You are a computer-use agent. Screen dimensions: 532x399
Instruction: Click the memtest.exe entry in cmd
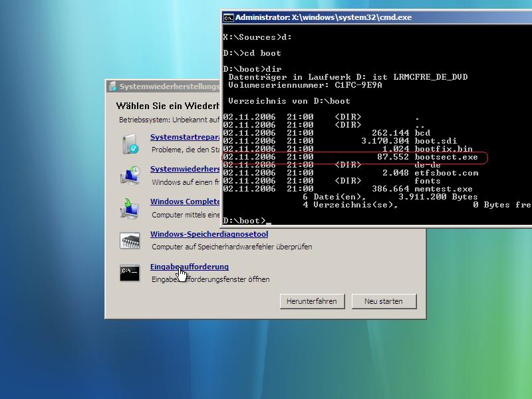348,189
